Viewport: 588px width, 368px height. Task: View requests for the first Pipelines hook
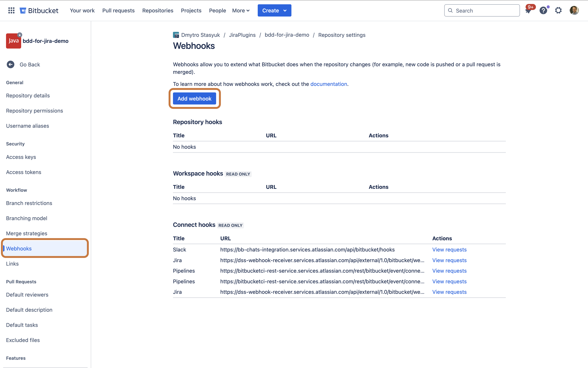[449, 271]
